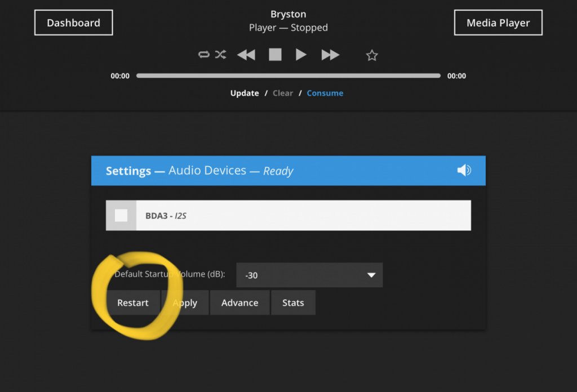This screenshot has height=392, width=577.
Task: Mark favorite with the star icon
Action: 372,55
